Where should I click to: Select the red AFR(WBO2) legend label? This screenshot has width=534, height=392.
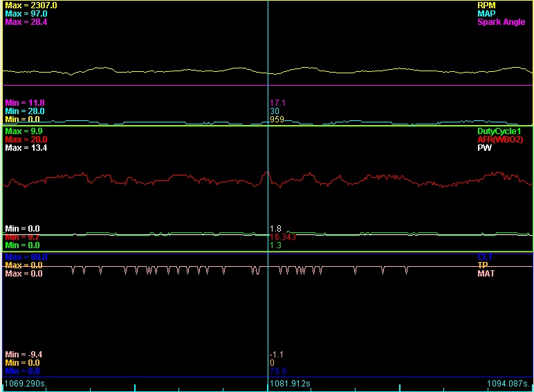(500, 140)
